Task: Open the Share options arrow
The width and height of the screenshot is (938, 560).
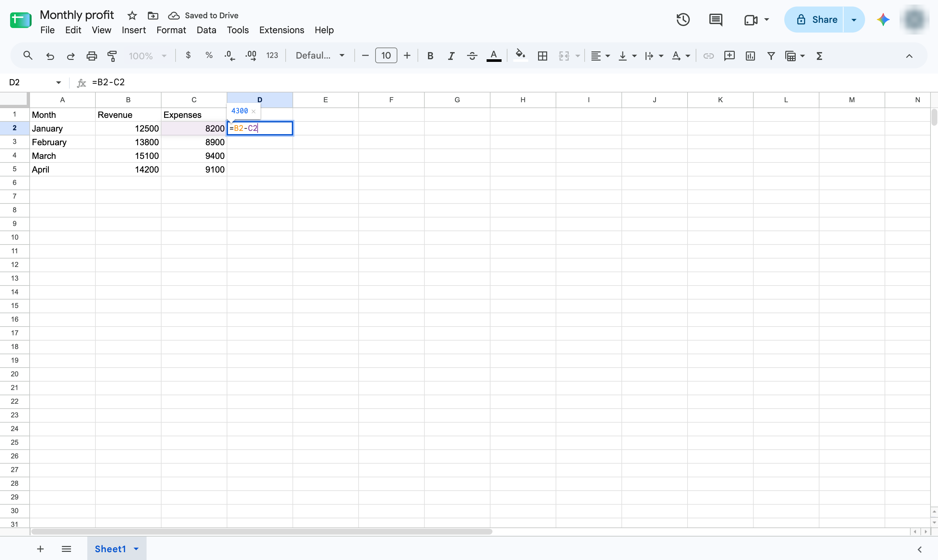Action: coord(854,20)
